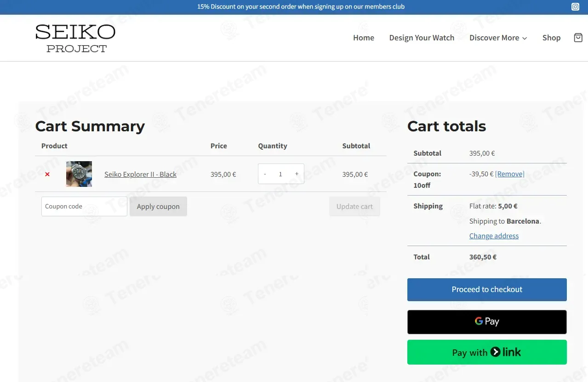Click the Flat rate: 5,00 € text
The width and height of the screenshot is (588, 382).
(x=493, y=206)
